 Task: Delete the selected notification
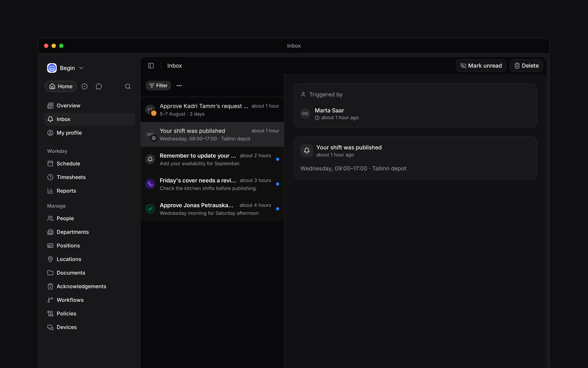[x=526, y=66]
